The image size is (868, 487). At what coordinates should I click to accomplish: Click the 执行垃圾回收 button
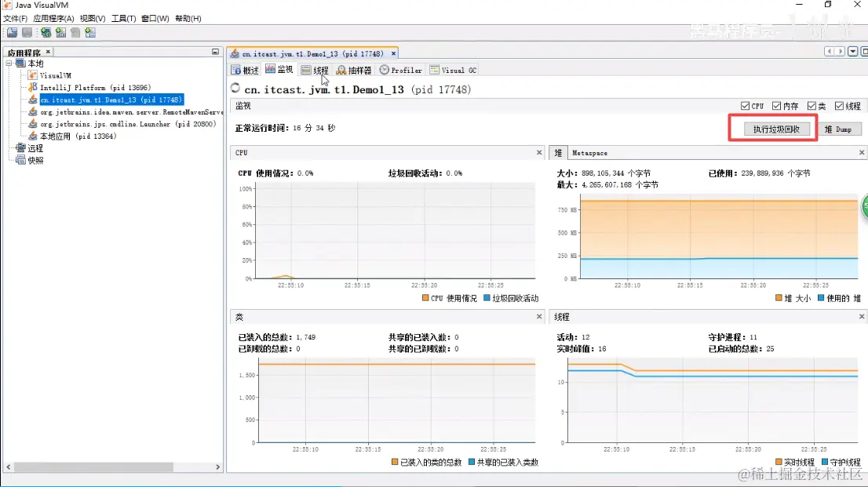[x=776, y=129]
